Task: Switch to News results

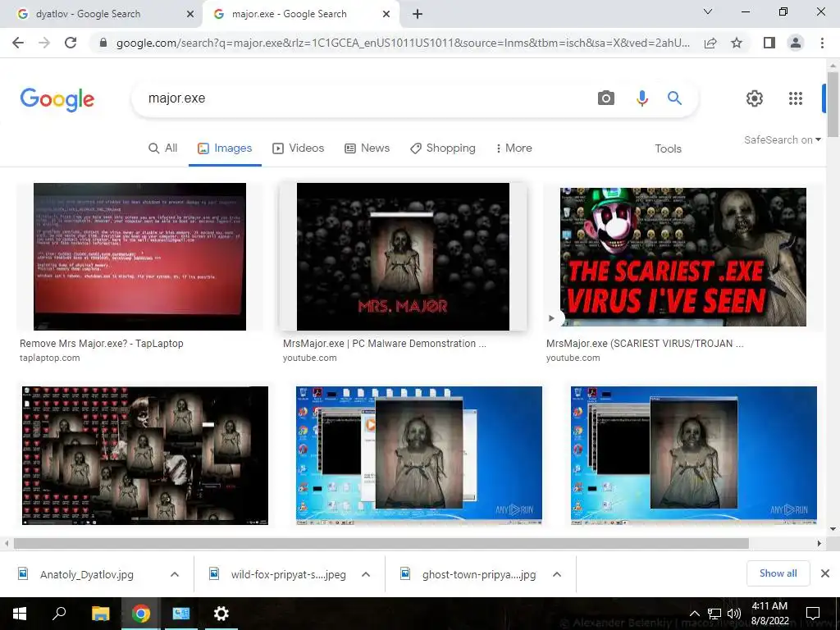Action: [x=367, y=148]
